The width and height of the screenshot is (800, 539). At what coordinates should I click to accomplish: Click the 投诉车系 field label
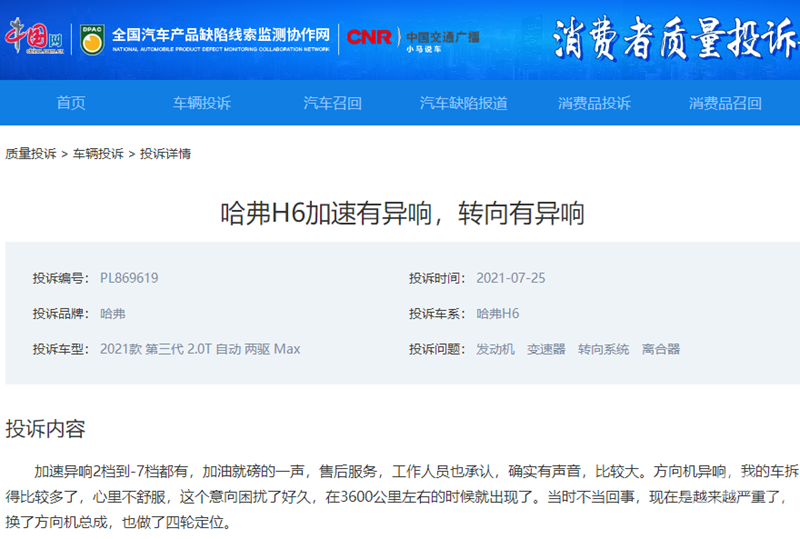click(x=437, y=313)
